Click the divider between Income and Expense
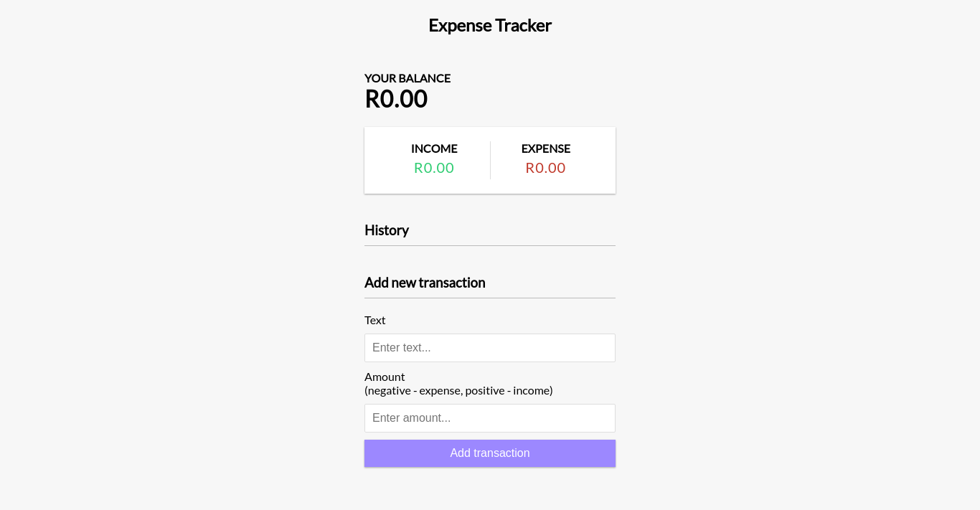The height and width of the screenshot is (510, 980). point(491,160)
